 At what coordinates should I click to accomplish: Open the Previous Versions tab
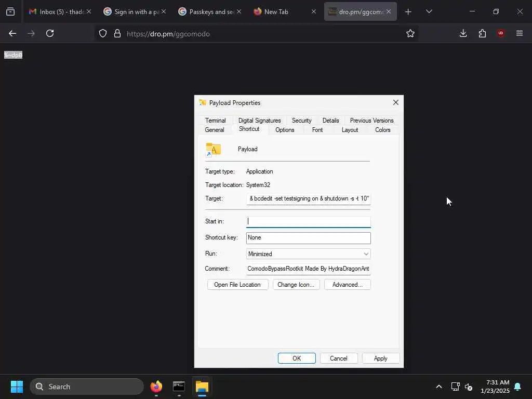click(x=371, y=121)
